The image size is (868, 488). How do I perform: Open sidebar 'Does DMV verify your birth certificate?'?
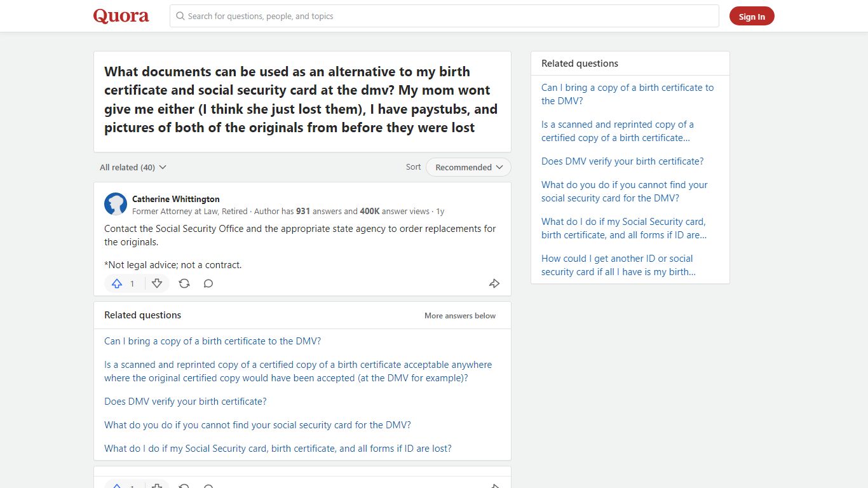(x=623, y=161)
